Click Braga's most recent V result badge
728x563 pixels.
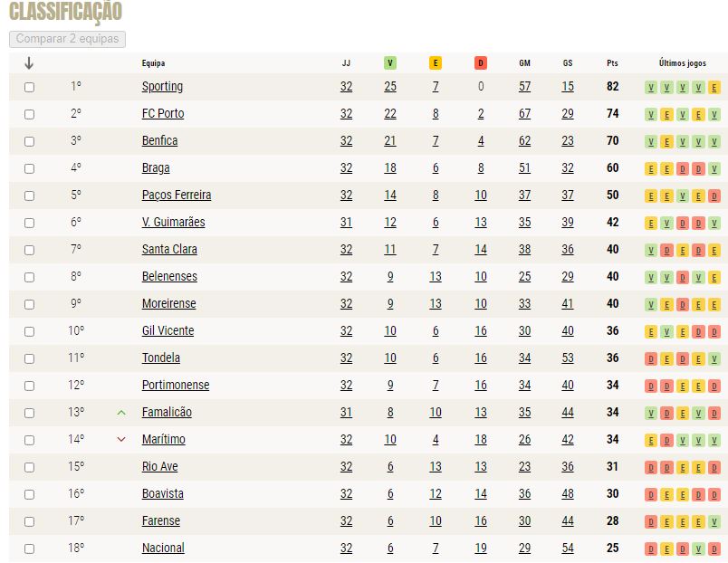coord(714,169)
